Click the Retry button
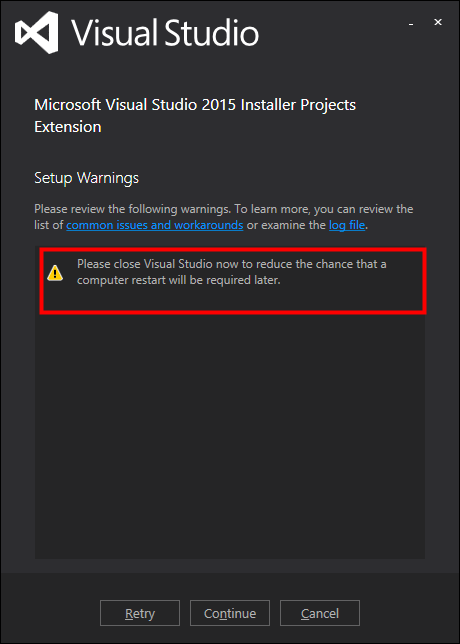460x644 pixels. coord(140,613)
